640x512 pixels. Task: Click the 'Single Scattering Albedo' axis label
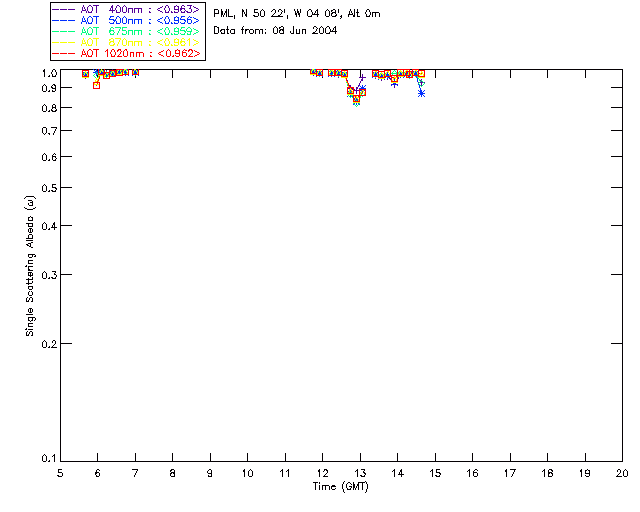[30, 266]
